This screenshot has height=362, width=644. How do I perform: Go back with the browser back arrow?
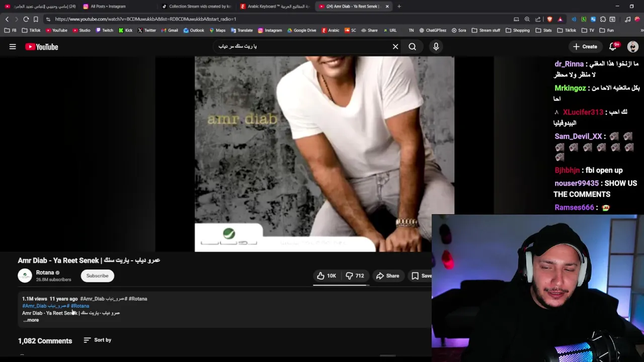pos(7,19)
